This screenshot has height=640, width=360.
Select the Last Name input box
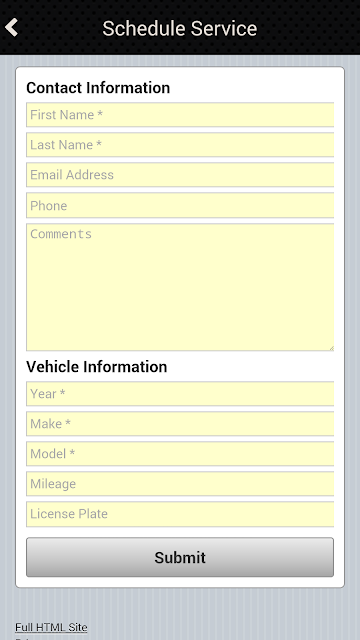(180, 145)
